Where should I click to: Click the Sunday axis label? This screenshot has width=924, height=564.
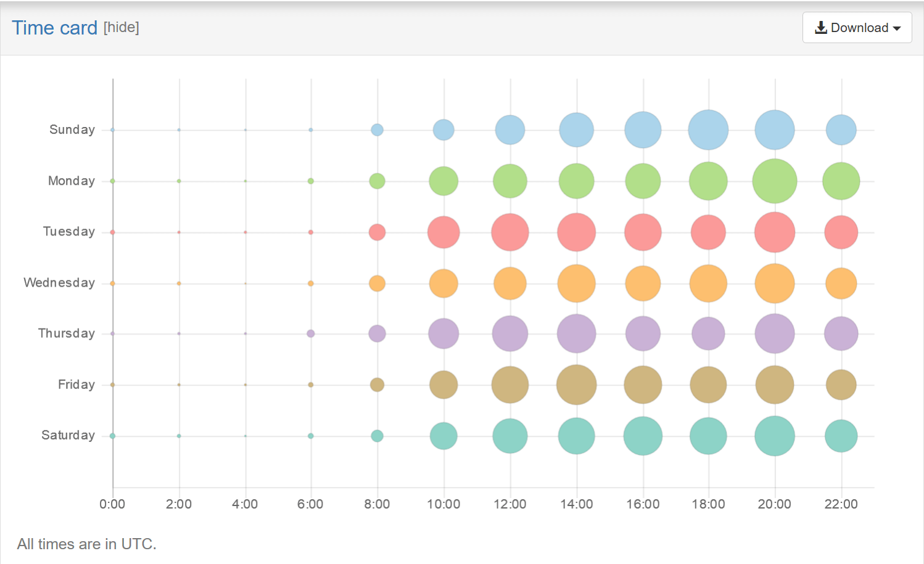72,130
